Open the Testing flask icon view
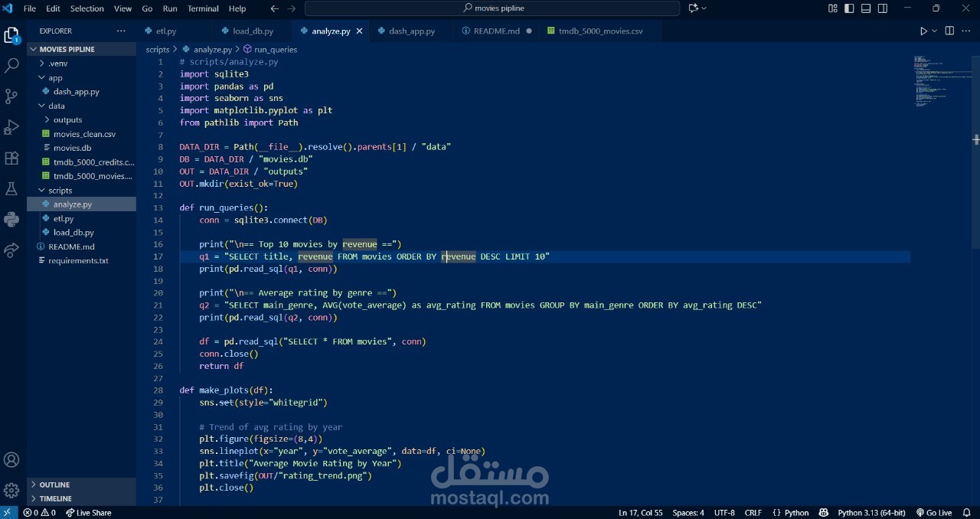The height and width of the screenshot is (519, 980). [x=11, y=189]
